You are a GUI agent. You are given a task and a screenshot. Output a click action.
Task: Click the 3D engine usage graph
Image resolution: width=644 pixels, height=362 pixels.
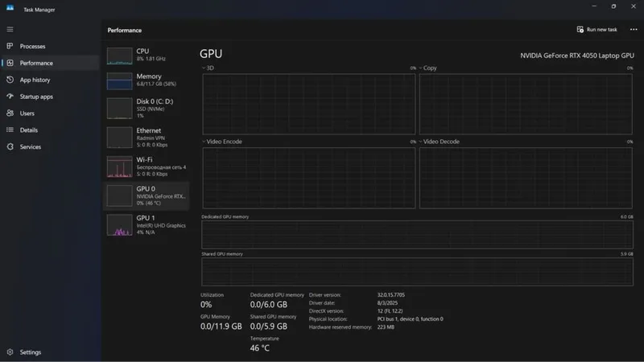click(x=309, y=105)
